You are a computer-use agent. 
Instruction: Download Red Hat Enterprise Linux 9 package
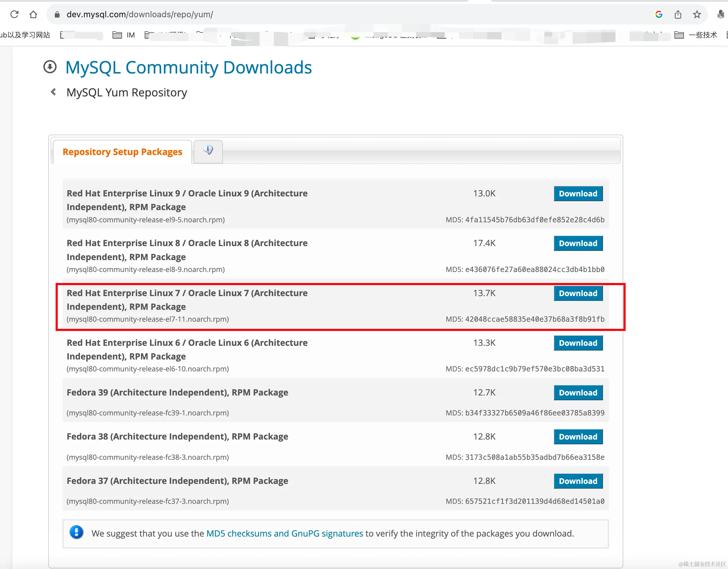coord(578,194)
